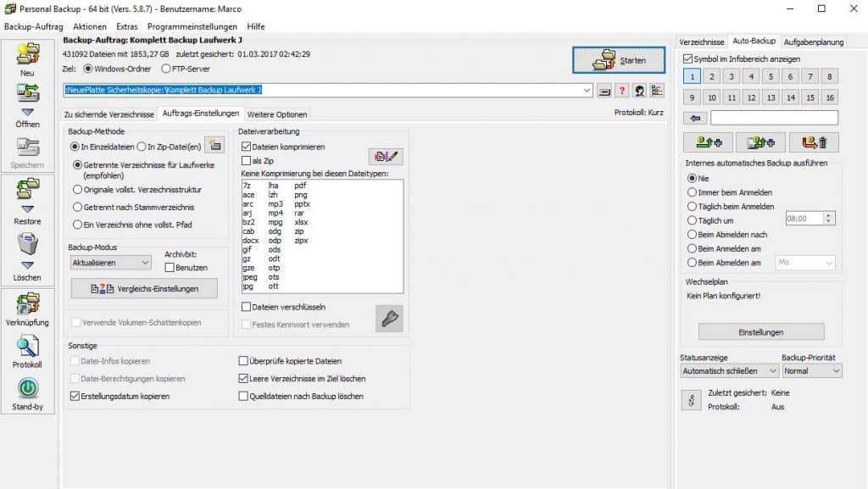Open the Aktualisieren backup mode dropdown

(110, 264)
